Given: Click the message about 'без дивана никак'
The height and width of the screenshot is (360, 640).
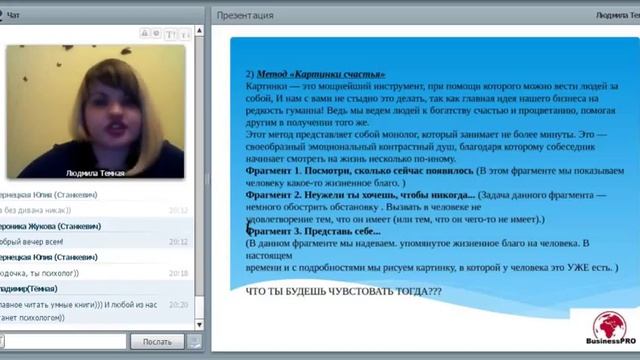Looking at the screenshot, I should click(36, 210).
